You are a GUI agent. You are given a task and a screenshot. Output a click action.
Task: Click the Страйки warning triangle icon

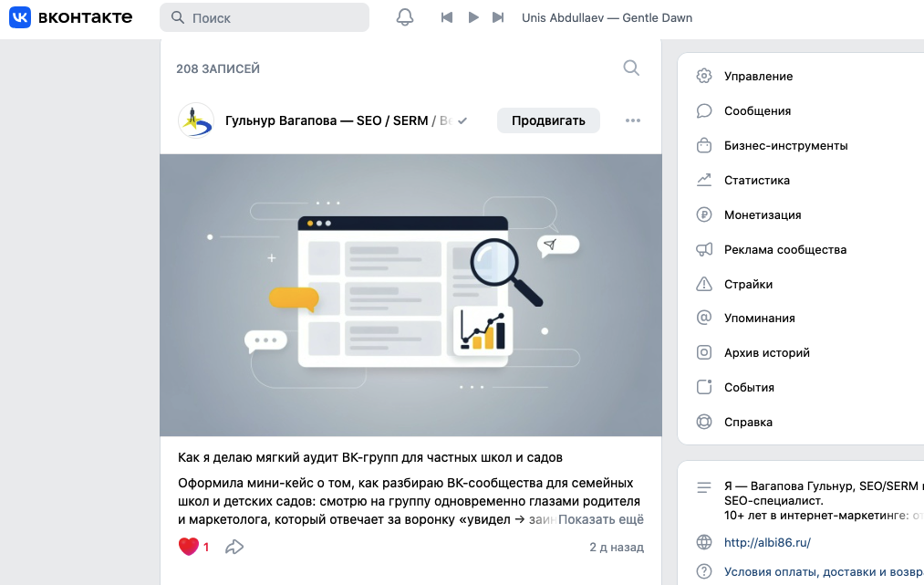point(704,284)
